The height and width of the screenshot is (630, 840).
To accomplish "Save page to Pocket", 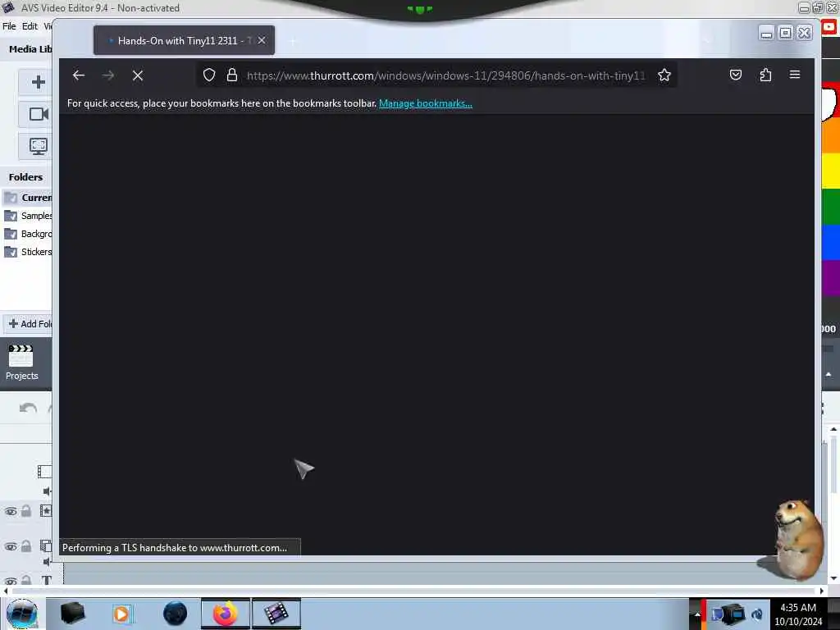I will [x=736, y=75].
